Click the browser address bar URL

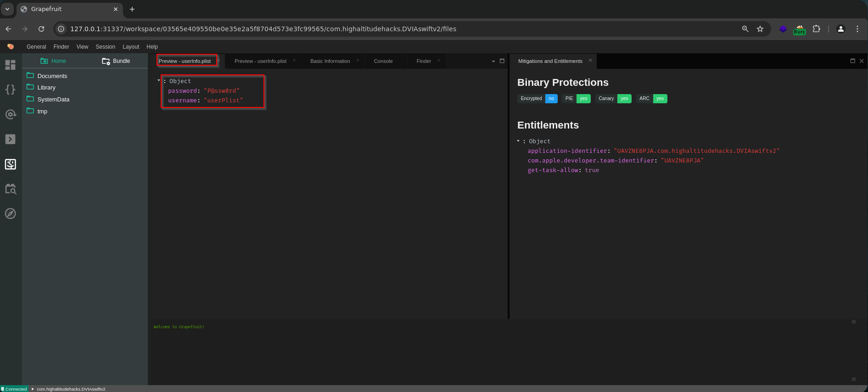click(263, 29)
